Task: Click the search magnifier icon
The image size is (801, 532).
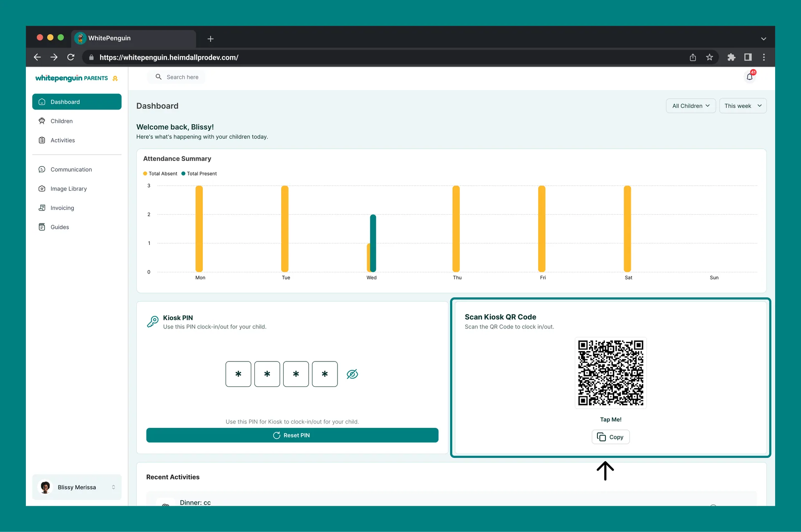Action: tap(159, 77)
